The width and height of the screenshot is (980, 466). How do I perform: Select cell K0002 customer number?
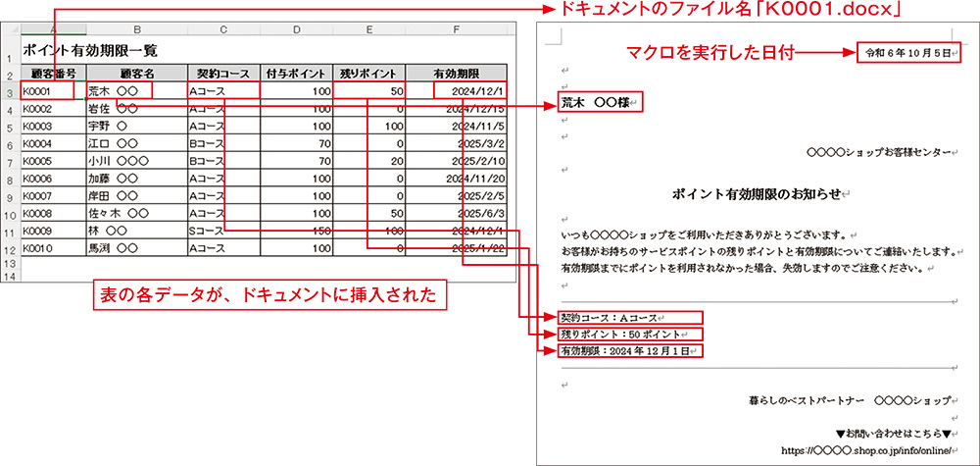[54, 109]
